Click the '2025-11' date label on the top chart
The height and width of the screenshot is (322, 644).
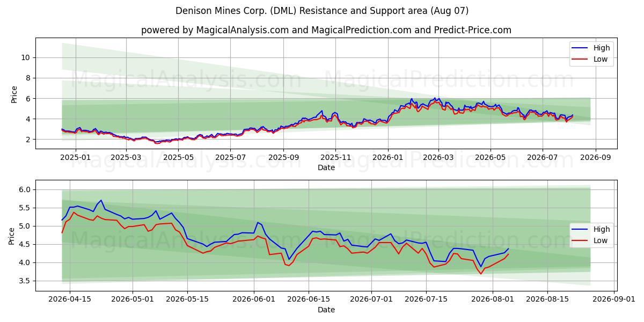coord(335,158)
